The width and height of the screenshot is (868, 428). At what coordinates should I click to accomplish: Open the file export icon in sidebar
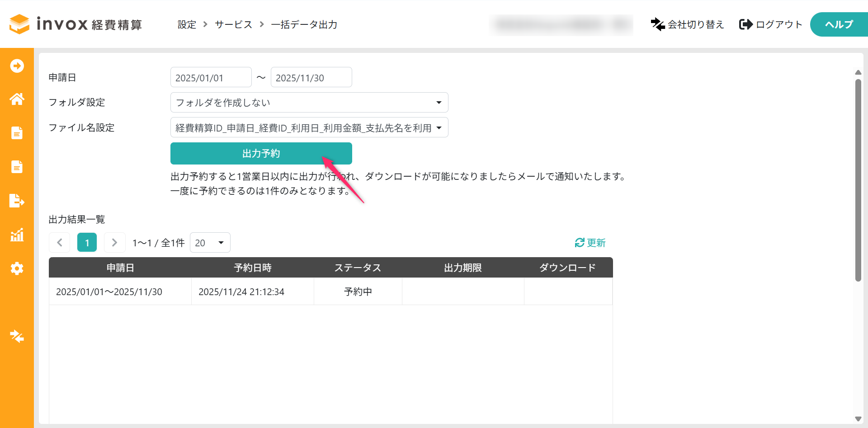pos(17,200)
